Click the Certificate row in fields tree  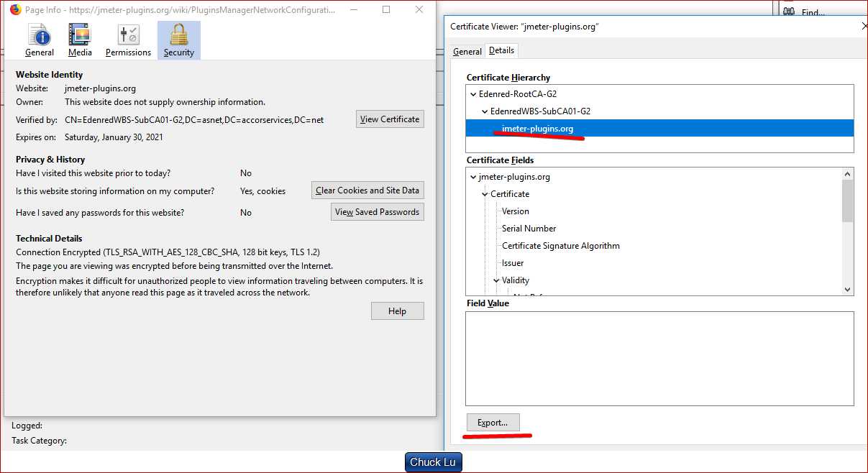(510, 194)
